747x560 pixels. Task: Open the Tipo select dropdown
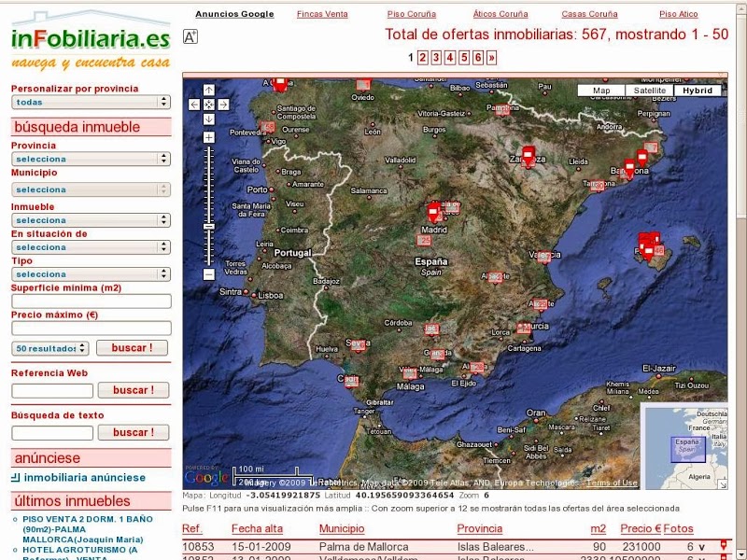click(91, 274)
